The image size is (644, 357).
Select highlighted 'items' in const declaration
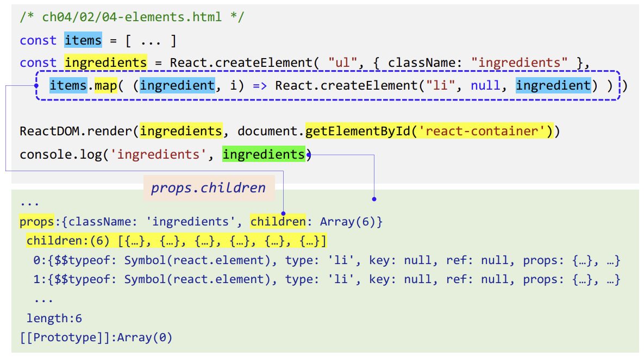coord(83,40)
